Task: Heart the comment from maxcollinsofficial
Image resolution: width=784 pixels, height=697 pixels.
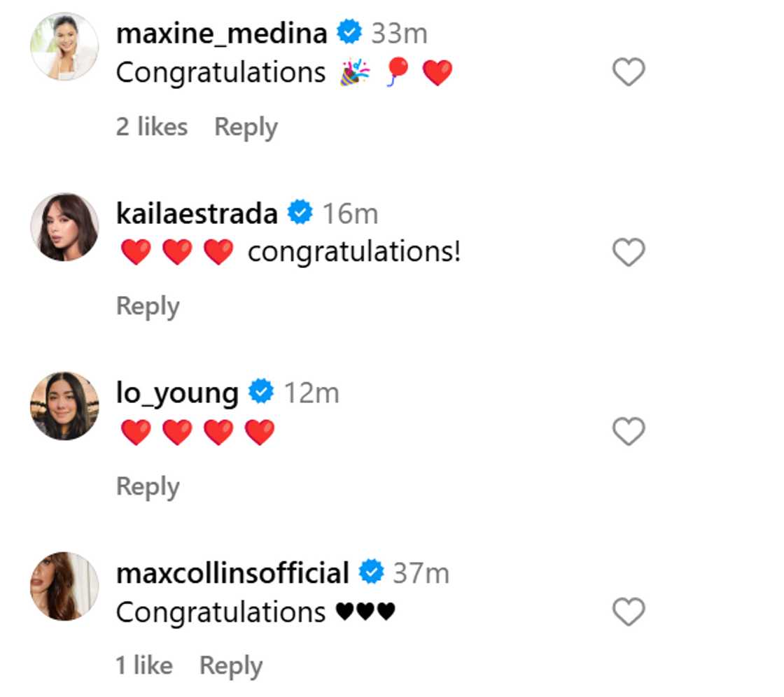Action: pos(628,612)
